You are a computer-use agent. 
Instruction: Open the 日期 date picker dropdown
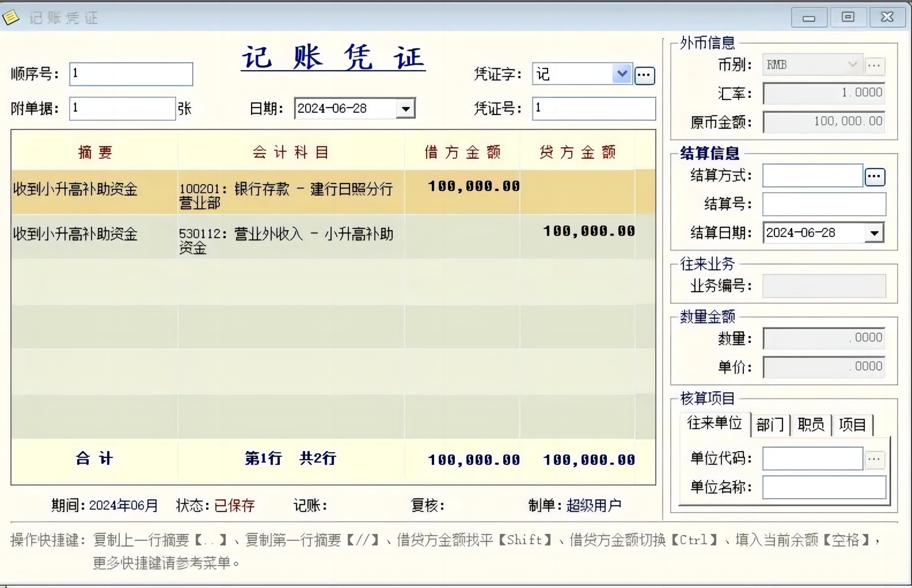406,109
